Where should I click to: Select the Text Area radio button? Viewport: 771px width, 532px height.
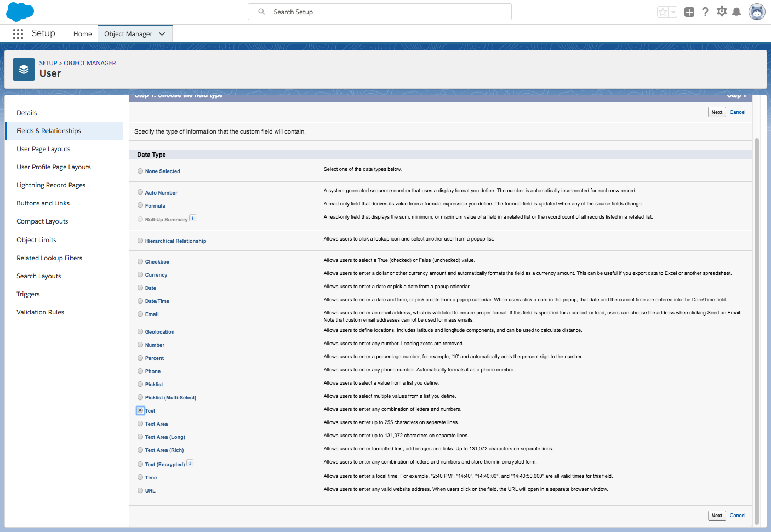click(140, 424)
